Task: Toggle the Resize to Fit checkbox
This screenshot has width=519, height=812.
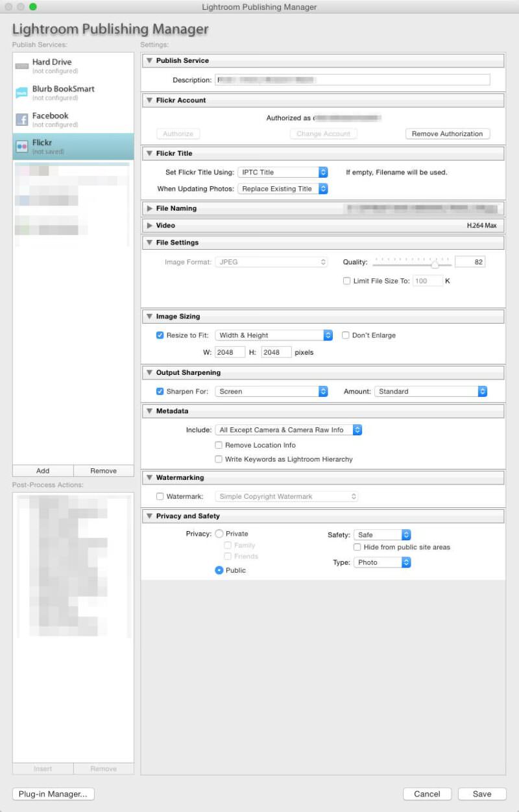Action: coord(160,335)
